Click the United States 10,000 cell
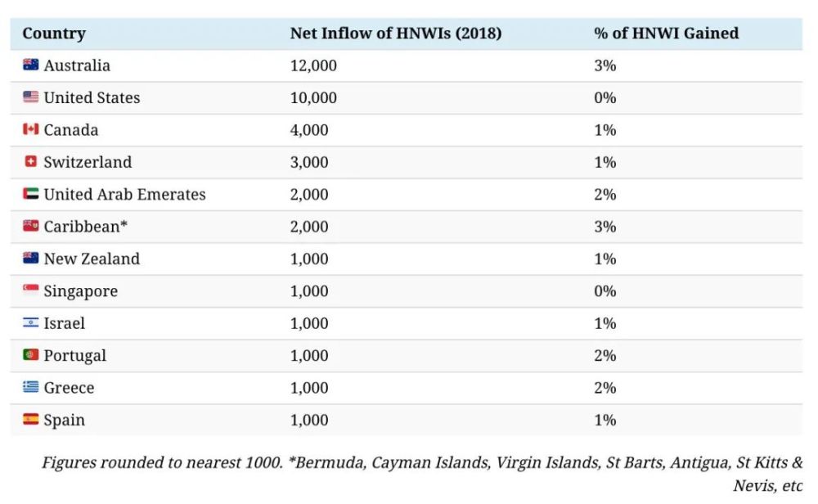 [313, 98]
